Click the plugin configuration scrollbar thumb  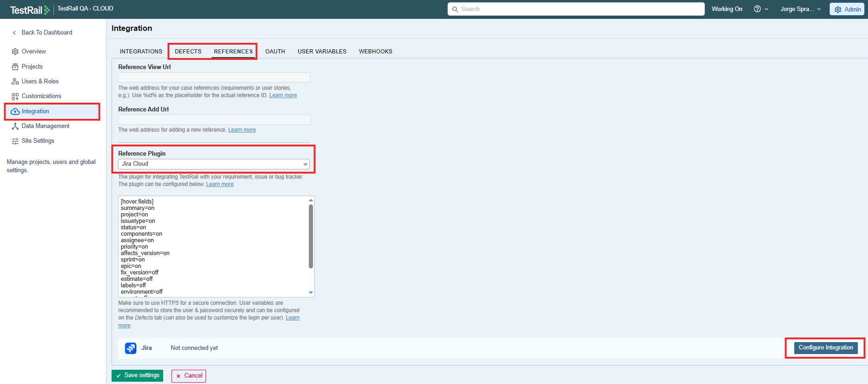(311, 236)
